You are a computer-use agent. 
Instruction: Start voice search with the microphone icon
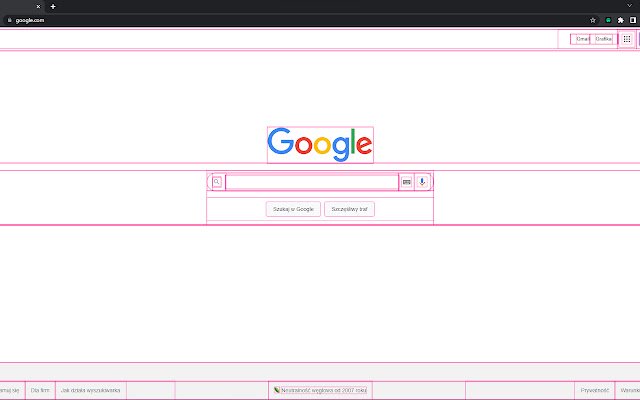pos(422,182)
